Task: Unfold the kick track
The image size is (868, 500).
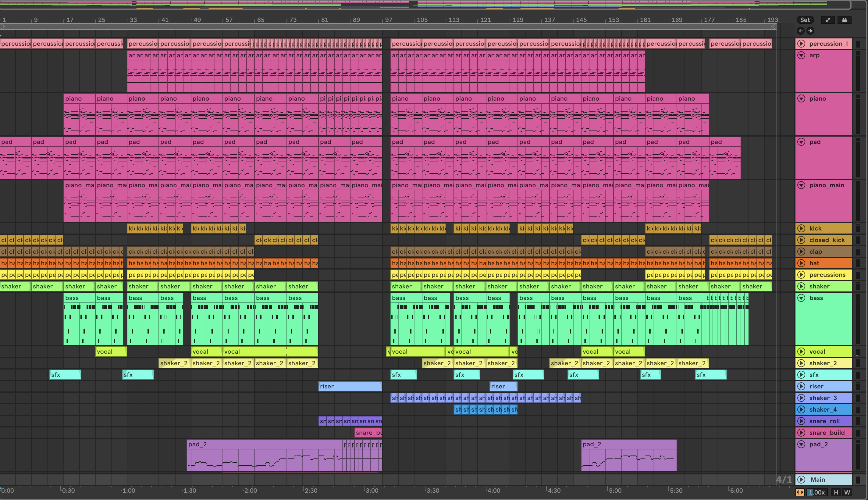Action: point(801,228)
